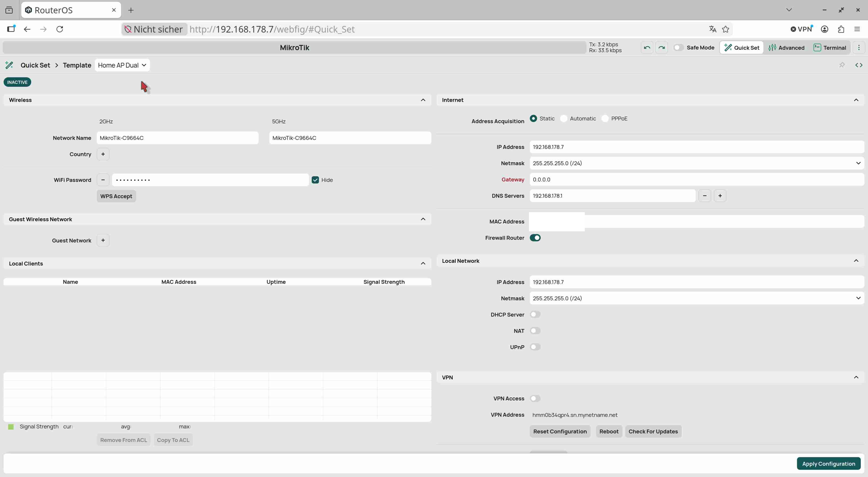Add DNS server with plus button

pyautogui.click(x=720, y=196)
